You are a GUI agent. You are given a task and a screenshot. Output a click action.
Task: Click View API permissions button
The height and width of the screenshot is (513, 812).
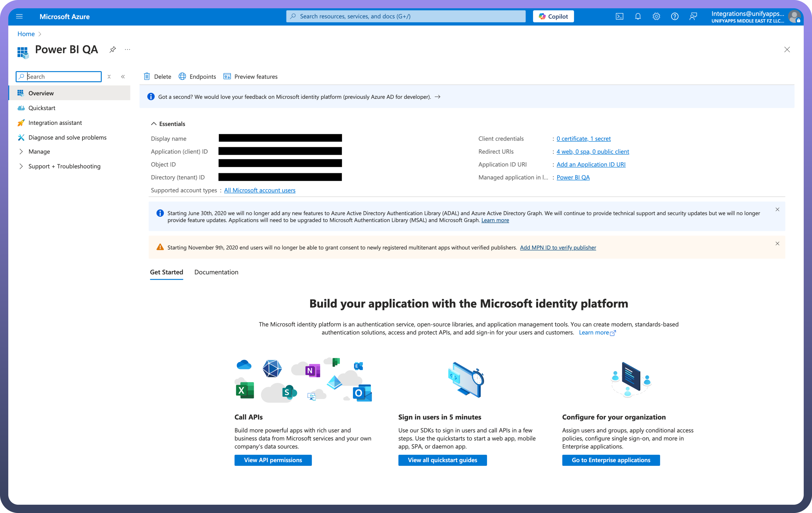coord(273,460)
